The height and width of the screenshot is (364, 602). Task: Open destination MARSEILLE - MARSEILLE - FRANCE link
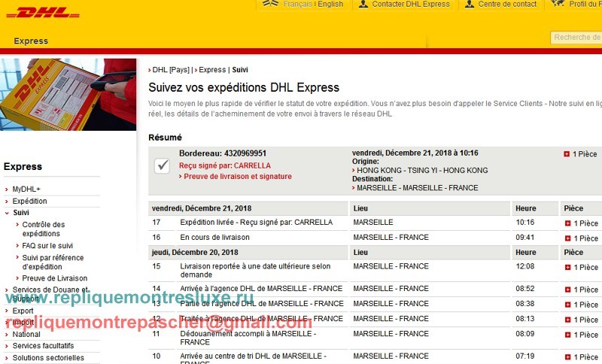[418, 188]
